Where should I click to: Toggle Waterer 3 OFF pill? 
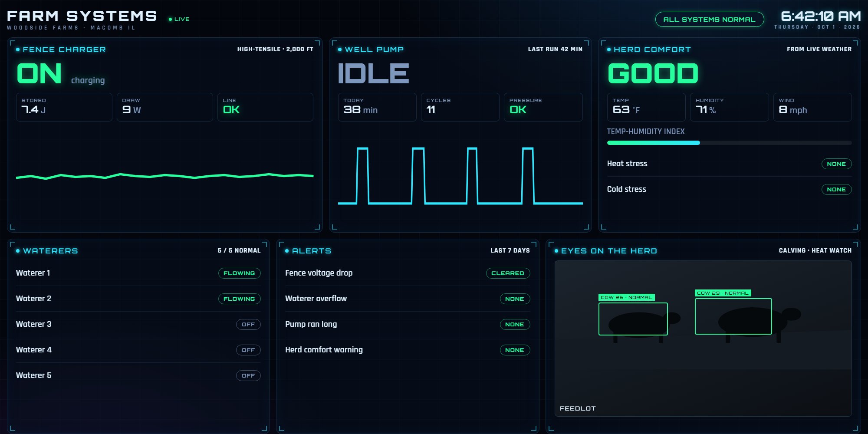pyautogui.click(x=248, y=324)
